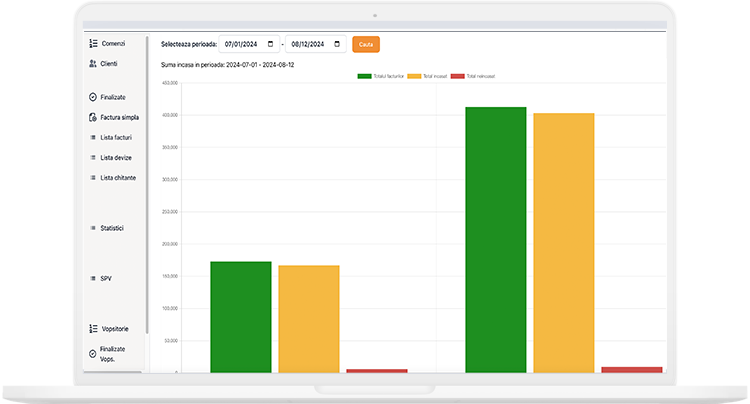750x404 pixels.
Task: Open the Lista devize menu item
Action: [116, 157]
